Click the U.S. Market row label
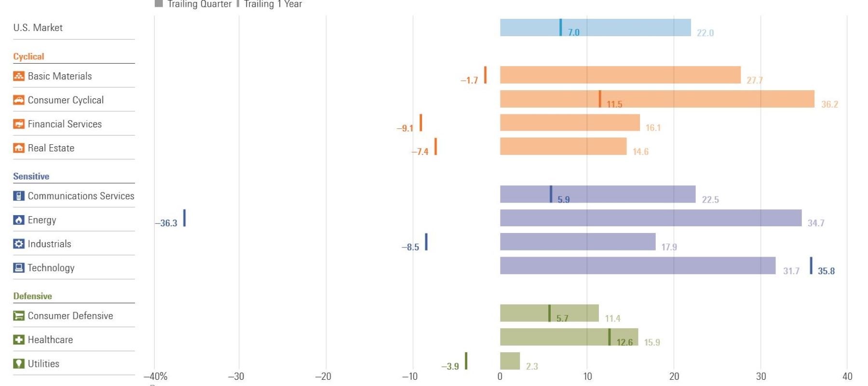 click(x=38, y=28)
